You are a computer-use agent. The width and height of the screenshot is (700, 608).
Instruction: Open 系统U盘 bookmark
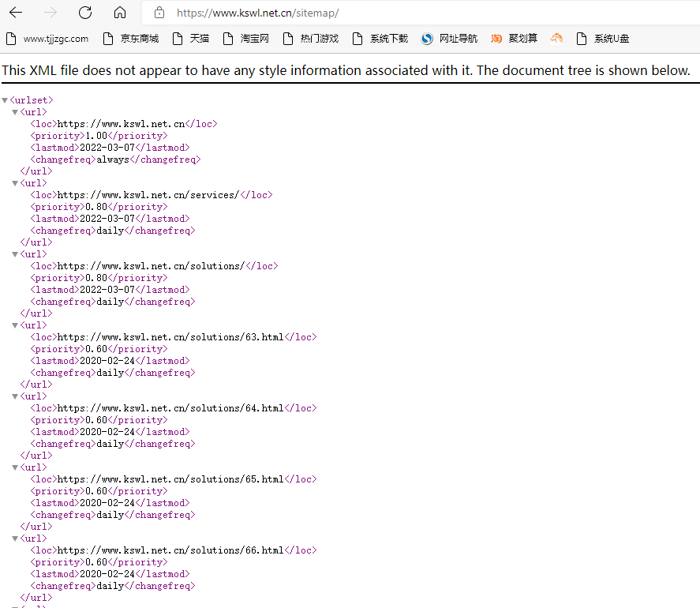click(603, 39)
